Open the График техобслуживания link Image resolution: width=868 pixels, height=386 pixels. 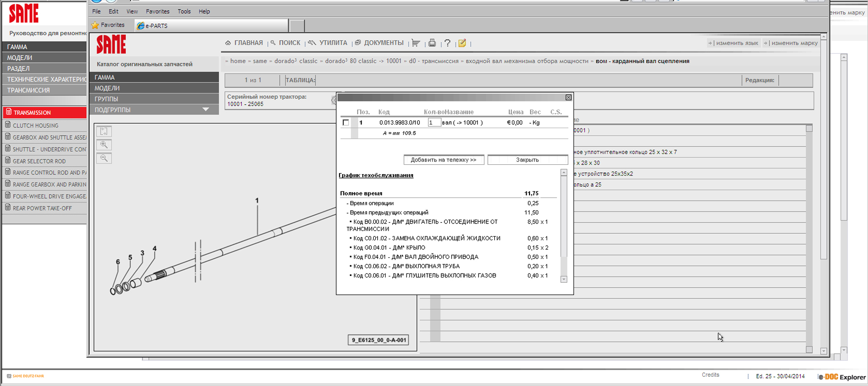coord(376,175)
